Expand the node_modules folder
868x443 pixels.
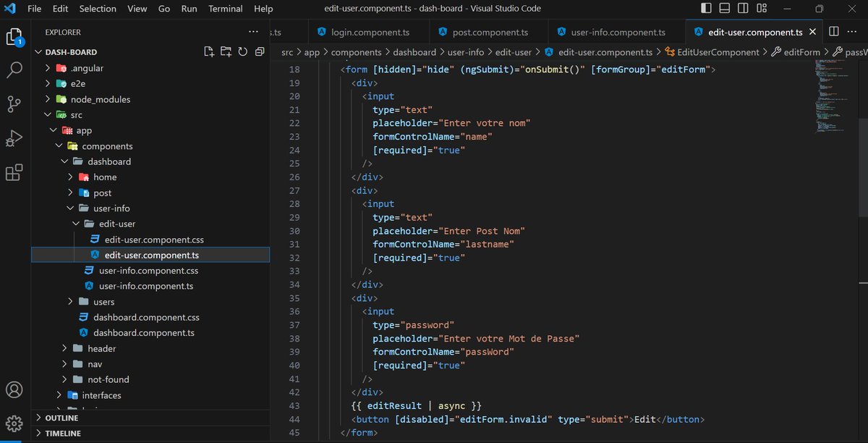[150, 99]
